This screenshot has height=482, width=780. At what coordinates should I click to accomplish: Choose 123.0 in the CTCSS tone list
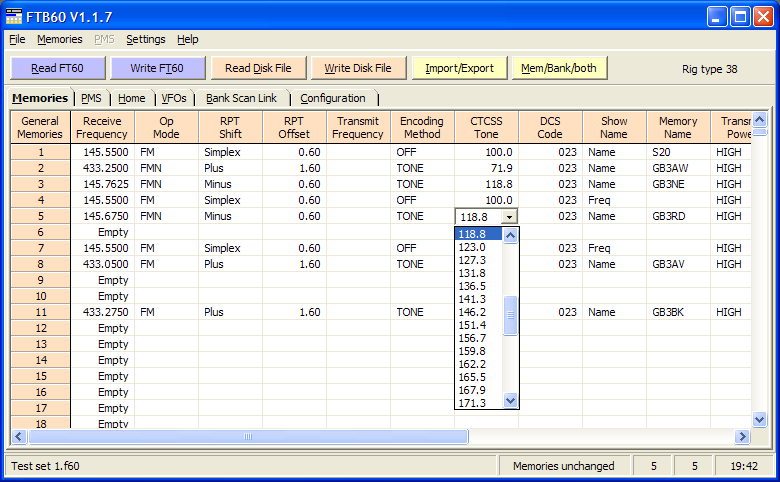(x=479, y=247)
